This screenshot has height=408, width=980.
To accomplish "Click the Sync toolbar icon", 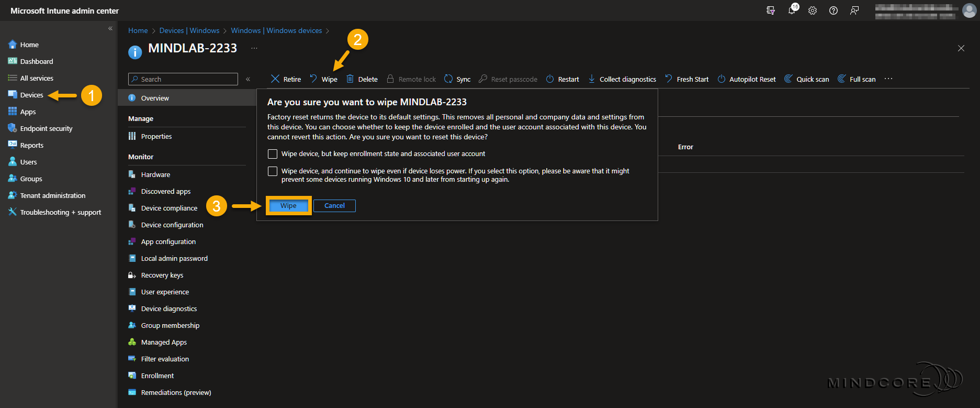I will (x=448, y=79).
